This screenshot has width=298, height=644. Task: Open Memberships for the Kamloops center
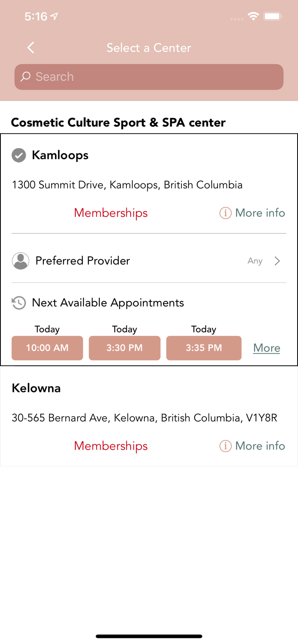pos(111,213)
